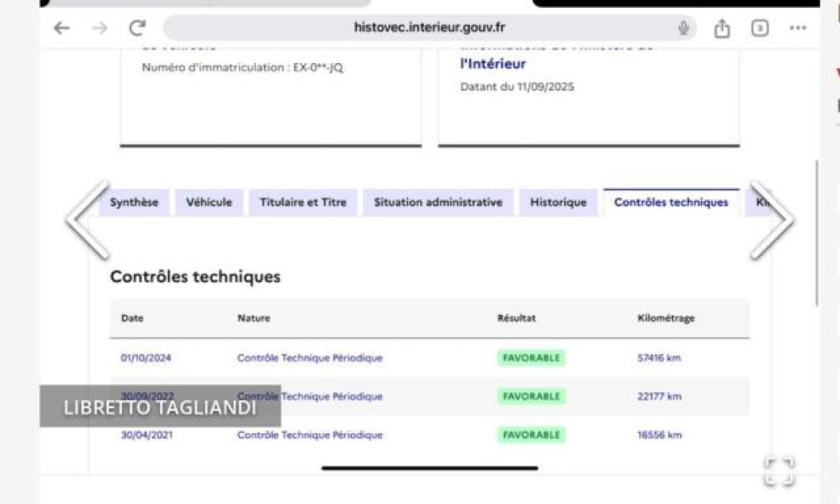Image resolution: width=840 pixels, height=504 pixels.
Task: Open the Historique tab
Action: [558, 202]
